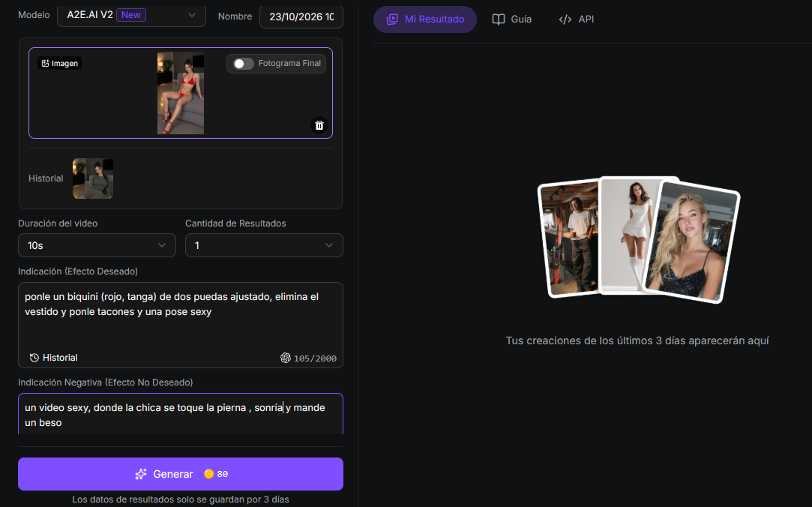This screenshot has width=812, height=507.
Task: Open the prompt Historial with the clock icon
Action: pos(54,358)
